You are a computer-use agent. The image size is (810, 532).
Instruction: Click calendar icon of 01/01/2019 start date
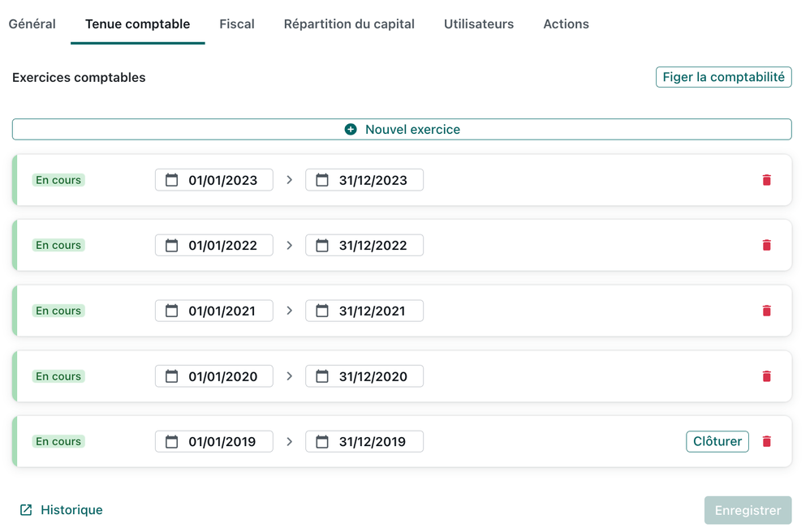coord(172,441)
